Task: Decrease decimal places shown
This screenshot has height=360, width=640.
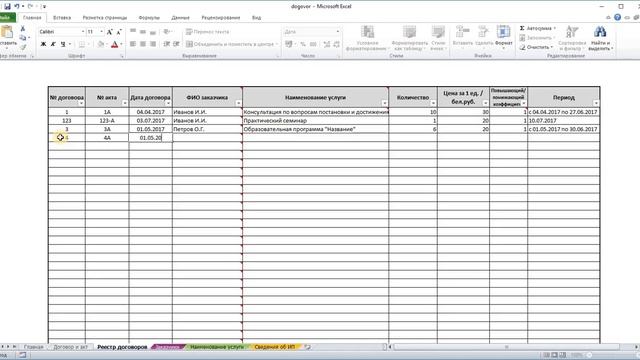Action: tap(336, 44)
